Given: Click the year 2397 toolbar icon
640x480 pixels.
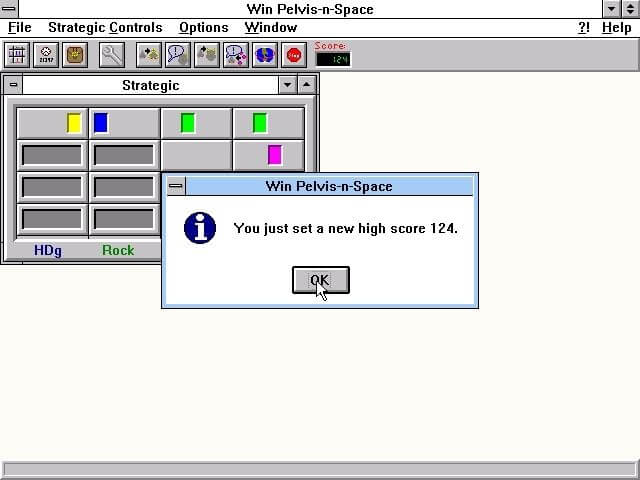Looking at the screenshot, I should click(46, 55).
